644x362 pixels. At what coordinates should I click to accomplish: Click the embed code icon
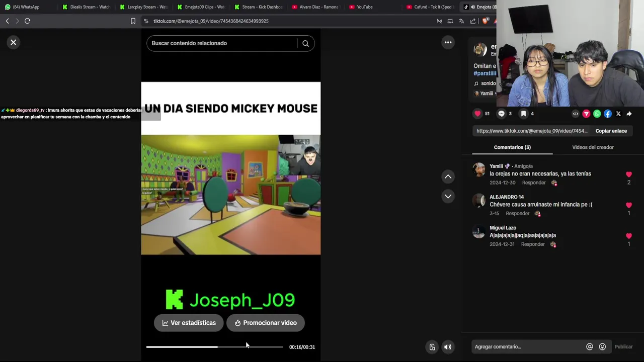pos(576,114)
